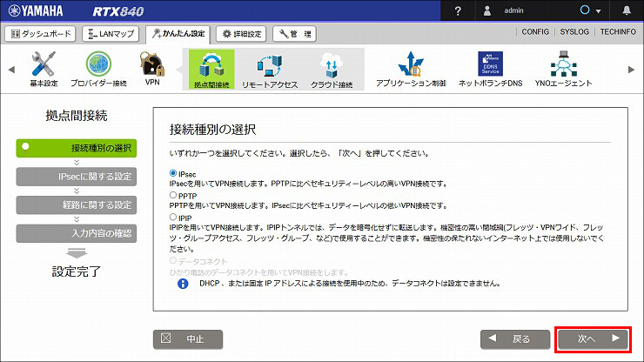This screenshot has width=644, height=362.
Task: Click the admin user icon
Action: tap(487, 10)
